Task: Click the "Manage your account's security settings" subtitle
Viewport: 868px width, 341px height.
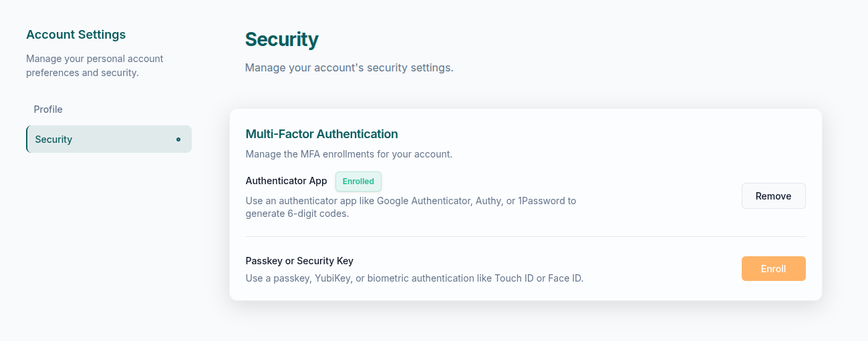Action: [x=349, y=68]
